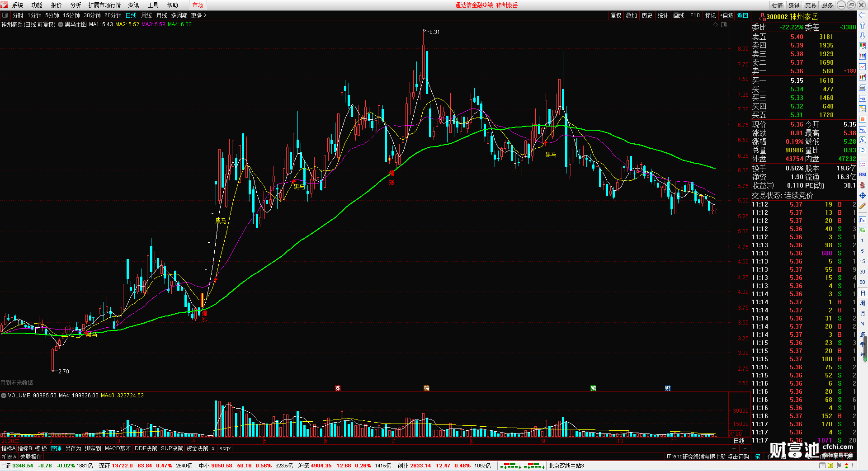
Task: Switch to 15-minute period in right sidebar
Action: pyautogui.click(x=862, y=261)
